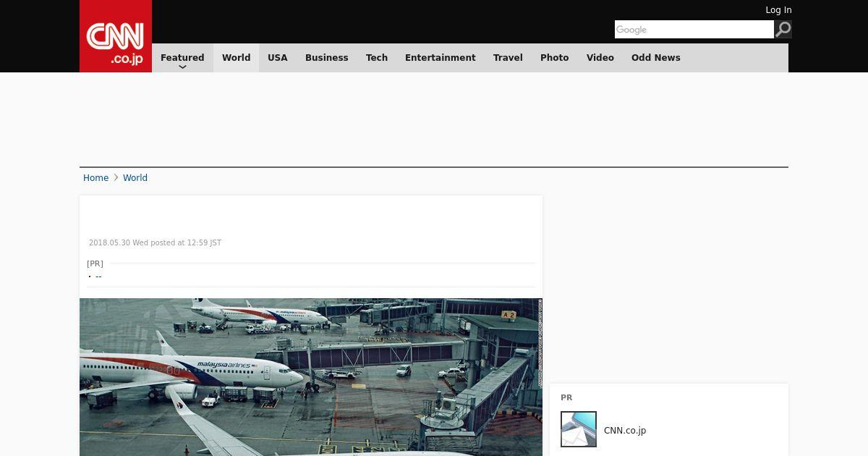Open the World nav tab
This screenshot has width=868, height=456.
tap(236, 58)
